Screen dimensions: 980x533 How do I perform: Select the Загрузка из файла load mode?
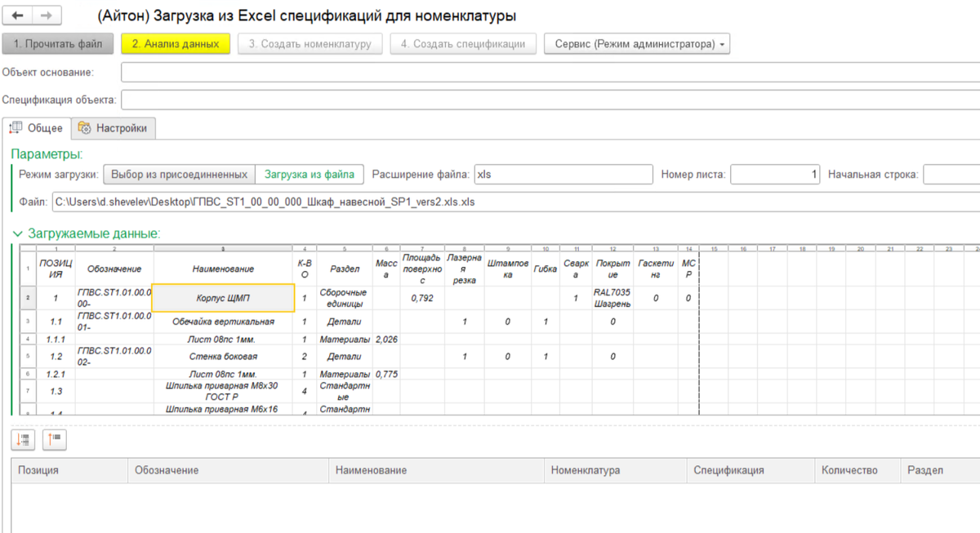click(310, 174)
